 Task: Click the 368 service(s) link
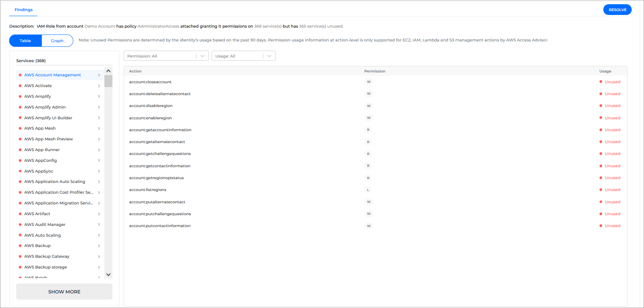click(268, 26)
